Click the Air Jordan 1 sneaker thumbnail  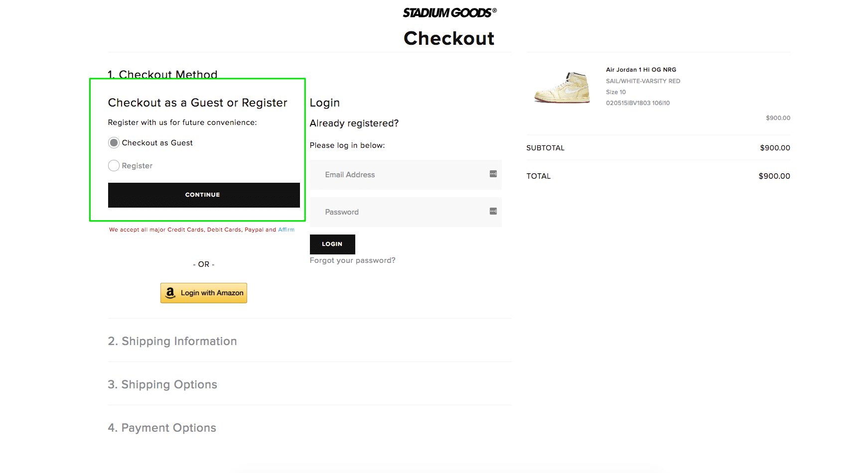point(562,87)
